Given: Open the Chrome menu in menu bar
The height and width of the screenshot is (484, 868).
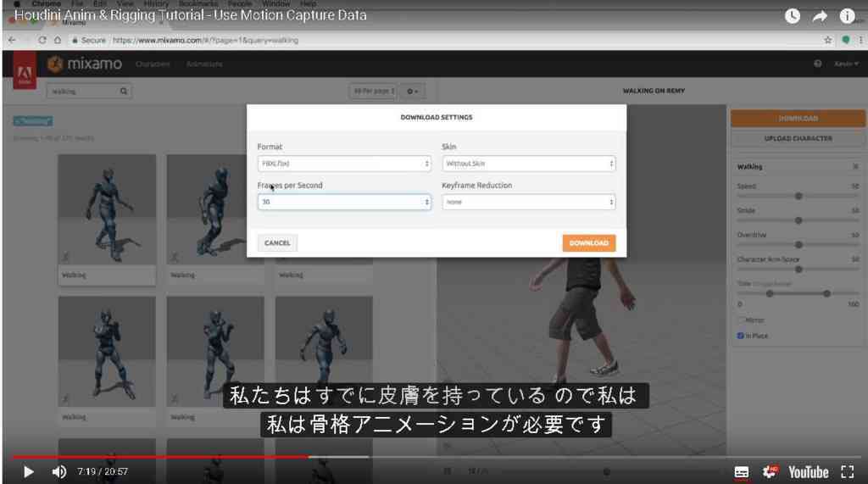Looking at the screenshot, I should pyautogui.click(x=46, y=3).
